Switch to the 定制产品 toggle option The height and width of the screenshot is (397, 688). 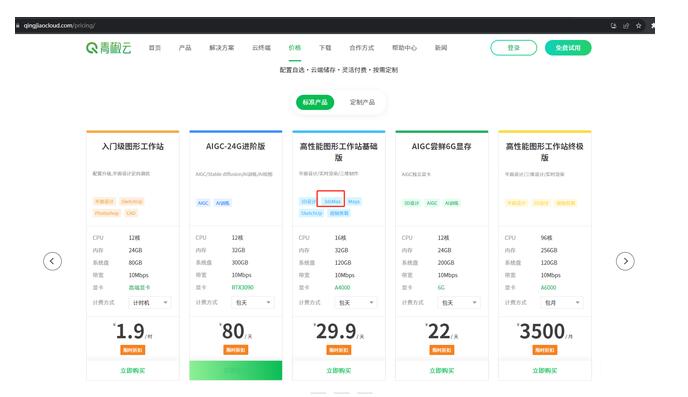pos(362,102)
